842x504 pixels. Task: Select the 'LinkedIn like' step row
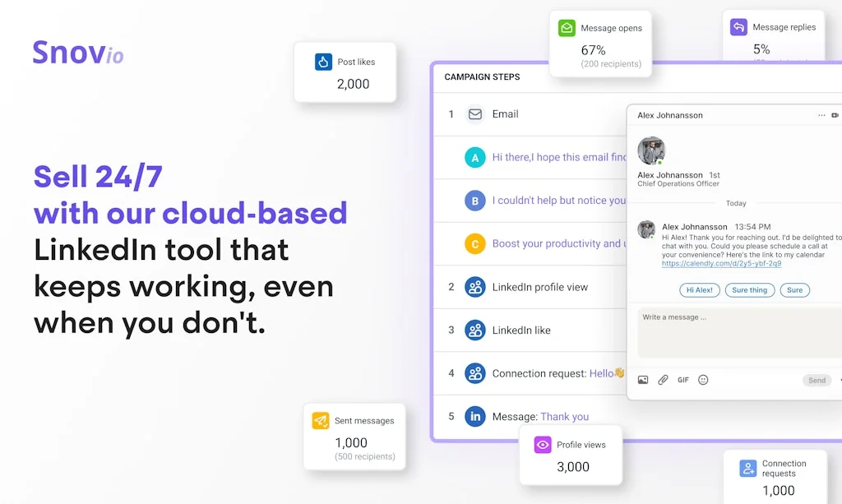point(530,330)
